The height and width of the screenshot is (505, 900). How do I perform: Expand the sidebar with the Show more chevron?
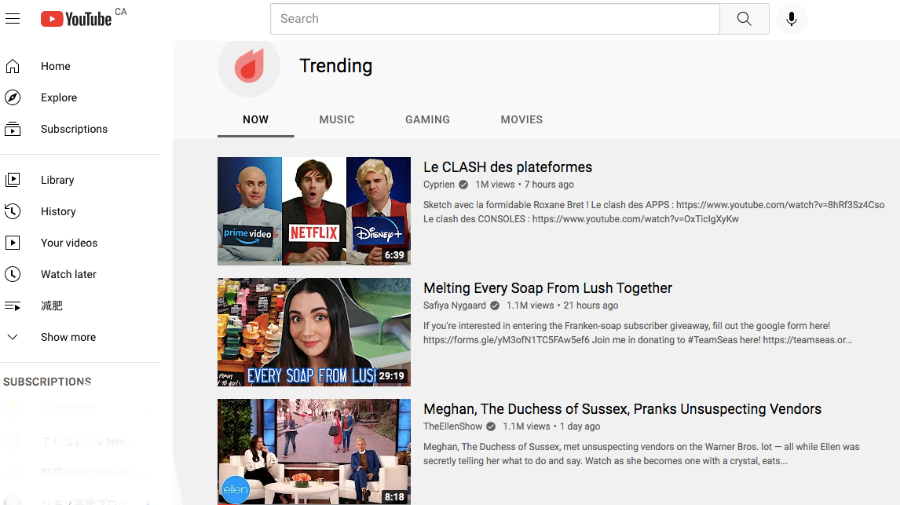[x=13, y=337]
